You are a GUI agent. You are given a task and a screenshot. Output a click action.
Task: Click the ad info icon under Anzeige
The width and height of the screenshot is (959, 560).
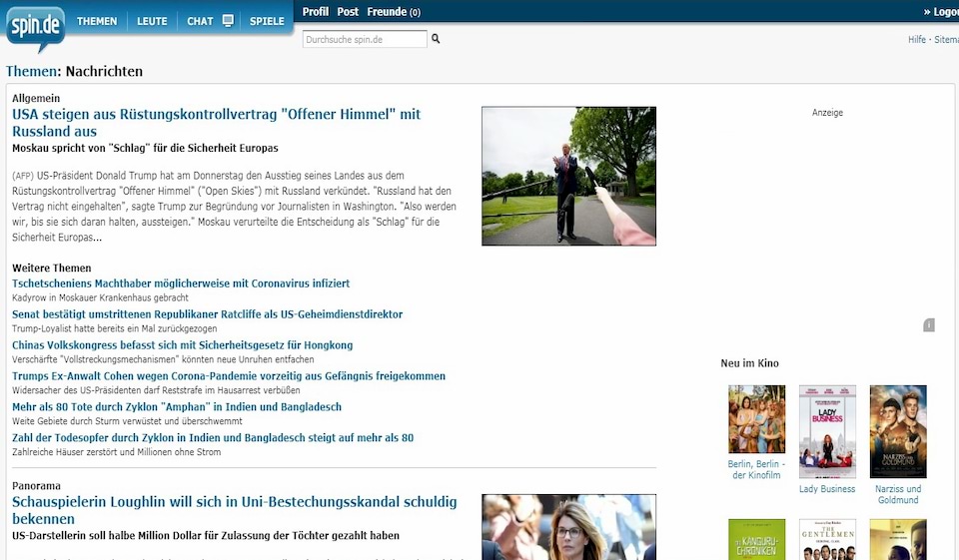[x=928, y=325]
